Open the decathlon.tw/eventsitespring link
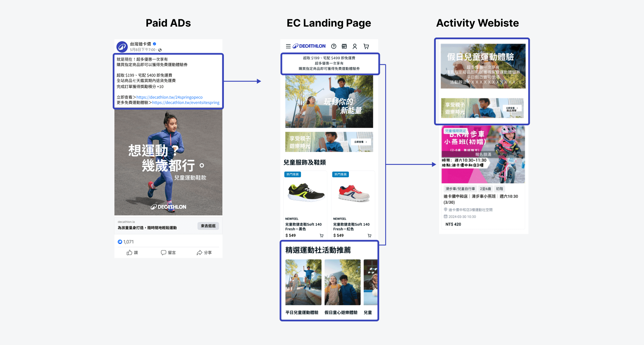 186,103
